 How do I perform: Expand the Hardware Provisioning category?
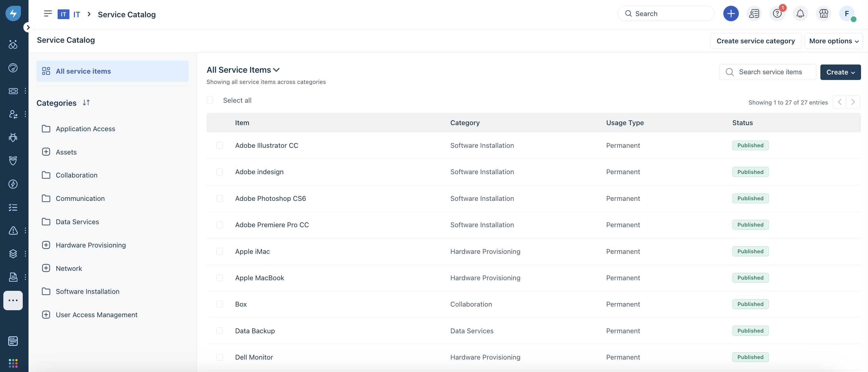pos(46,245)
